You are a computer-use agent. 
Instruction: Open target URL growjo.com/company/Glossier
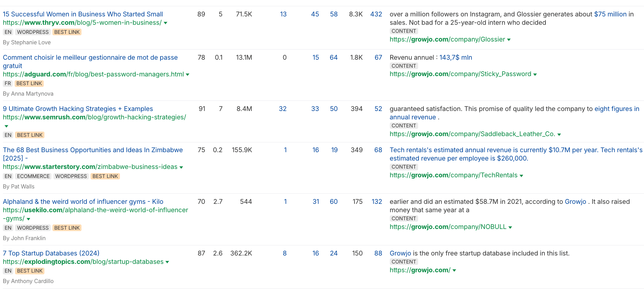point(447,39)
